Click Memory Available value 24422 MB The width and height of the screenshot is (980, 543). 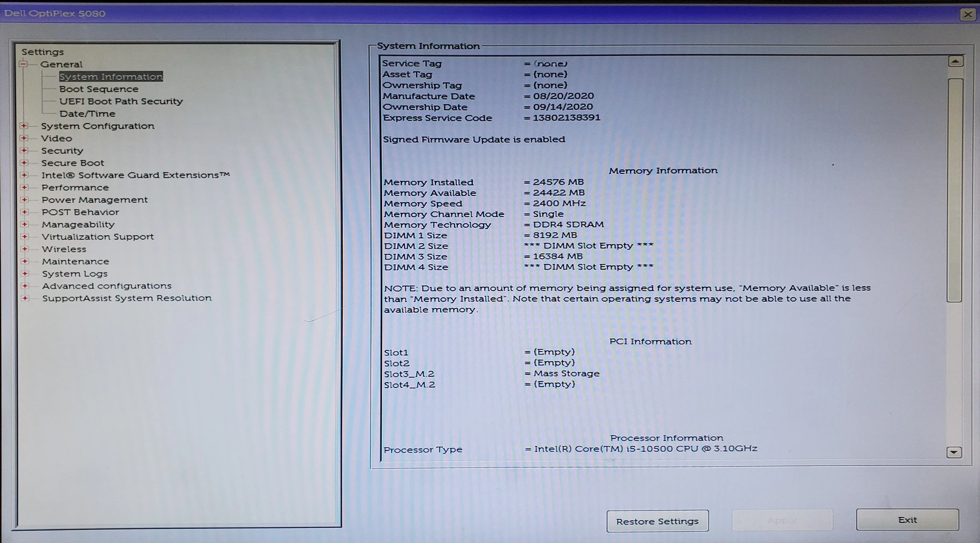click(x=558, y=192)
